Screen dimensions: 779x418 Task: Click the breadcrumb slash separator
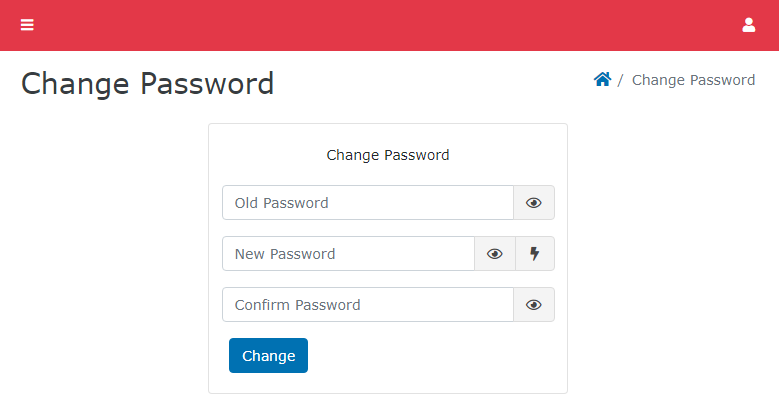pyautogui.click(x=621, y=80)
